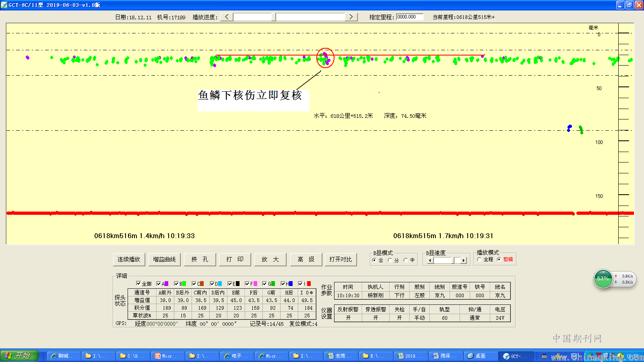This screenshot has height=362, width=644.
Task: Click the 指定里程 input field
Action: (x=409, y=17)
